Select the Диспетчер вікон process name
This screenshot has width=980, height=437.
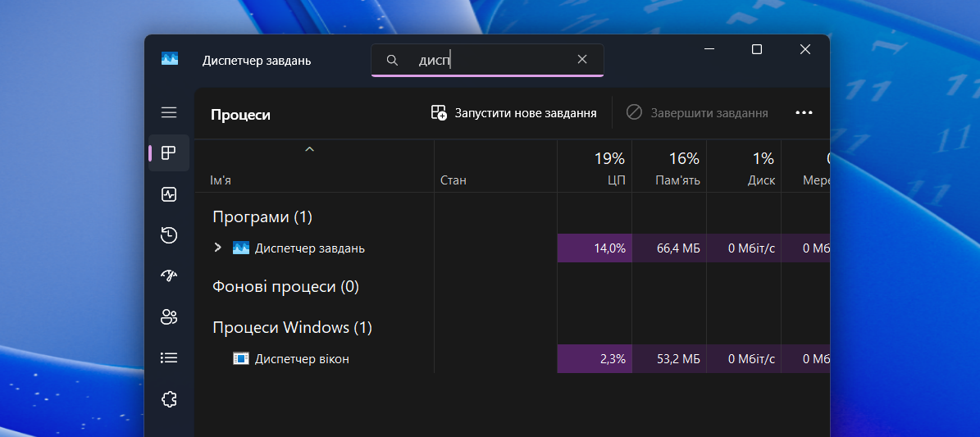coord(302,359)
